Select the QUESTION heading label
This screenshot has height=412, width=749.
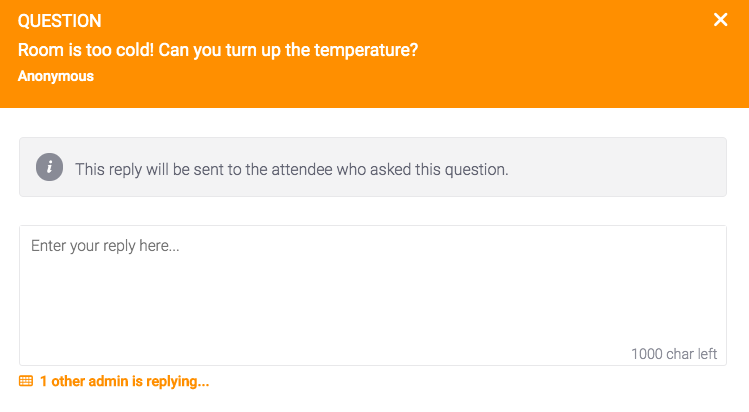[60, 21]
